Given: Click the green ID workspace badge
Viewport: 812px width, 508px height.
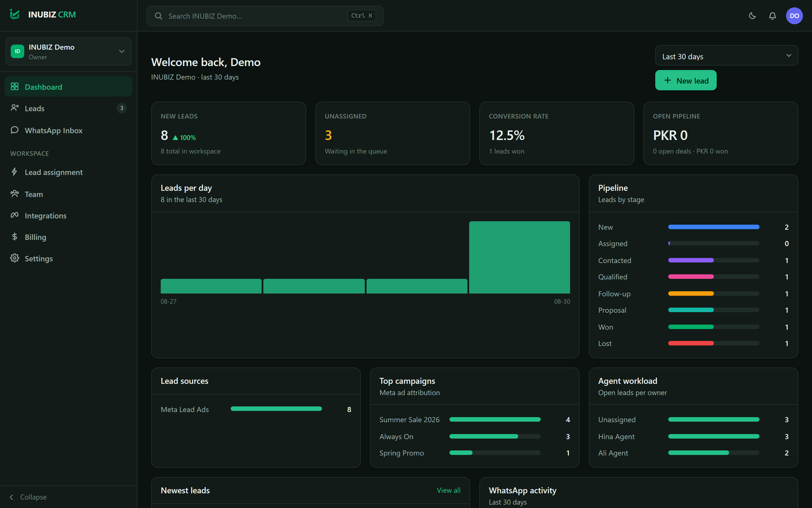Looking at the screenshot, I should pos(17,51).
